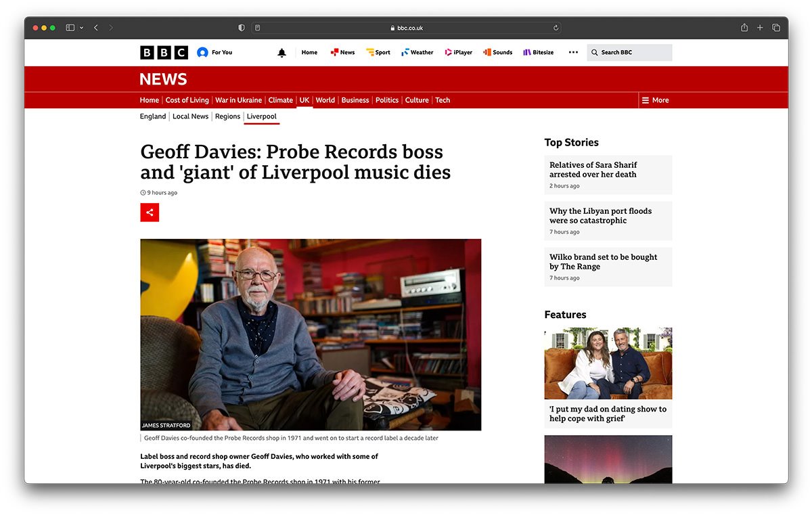
Task: Open new tab plus button
Action: (760, 28)
